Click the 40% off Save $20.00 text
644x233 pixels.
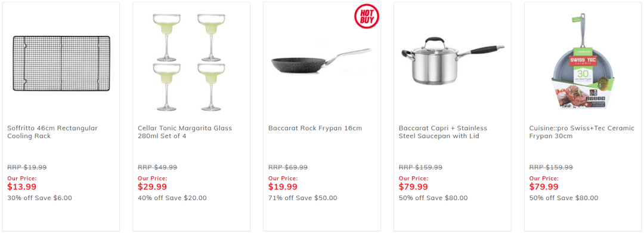tap(172, 198)
